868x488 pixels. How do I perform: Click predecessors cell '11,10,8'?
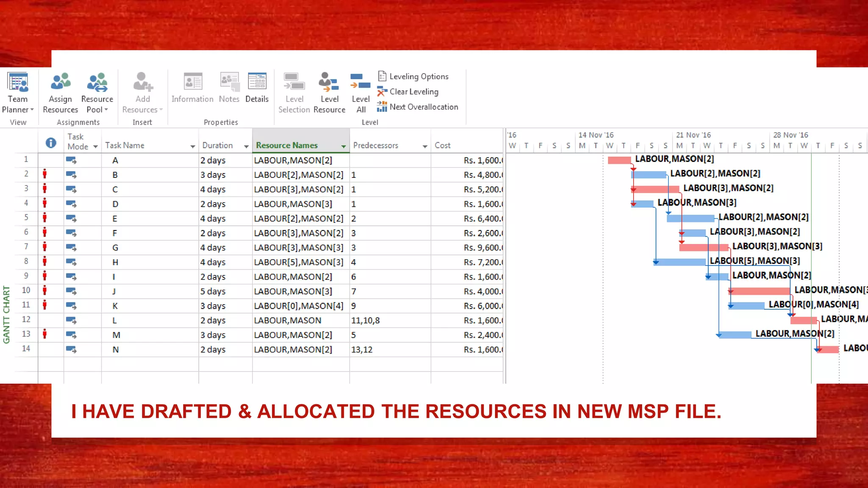390,321
